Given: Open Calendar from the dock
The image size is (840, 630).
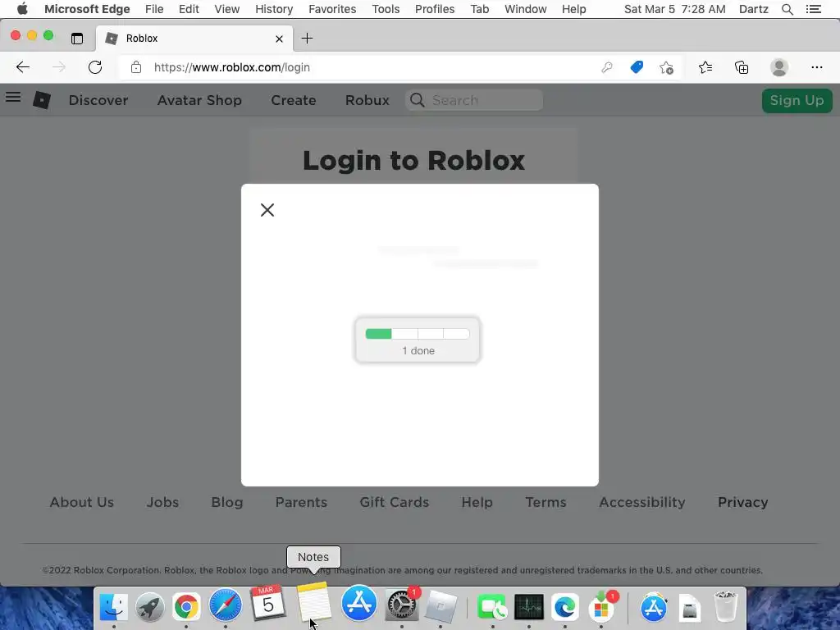Looking at the screenshot, I should pyautogui.click(x=267, y=602).
